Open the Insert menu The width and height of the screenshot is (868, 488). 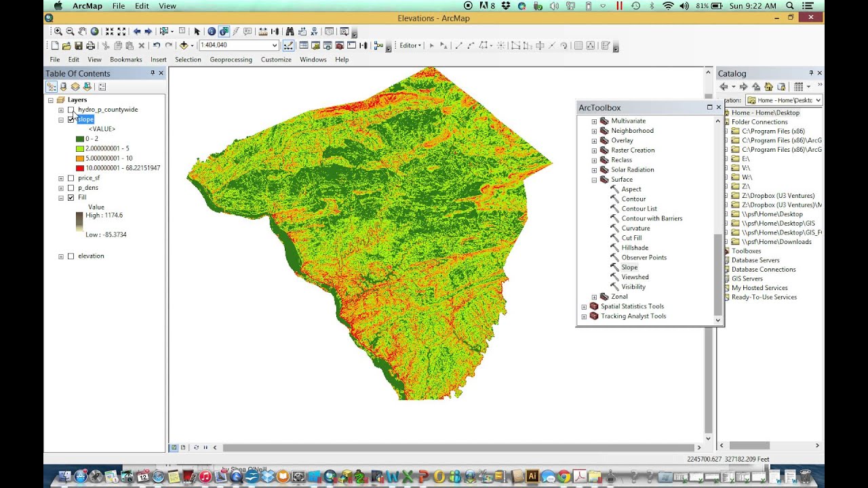pos(159,60)
